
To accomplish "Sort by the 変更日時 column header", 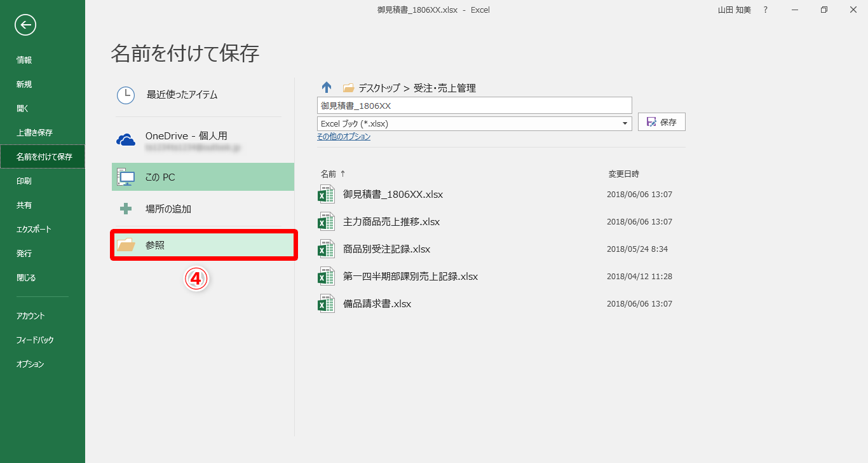I will (x=624, y=174).
